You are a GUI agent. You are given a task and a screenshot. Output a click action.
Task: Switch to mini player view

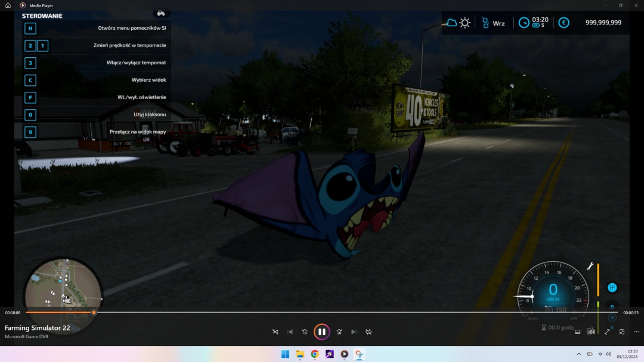[x=622, y=332]
